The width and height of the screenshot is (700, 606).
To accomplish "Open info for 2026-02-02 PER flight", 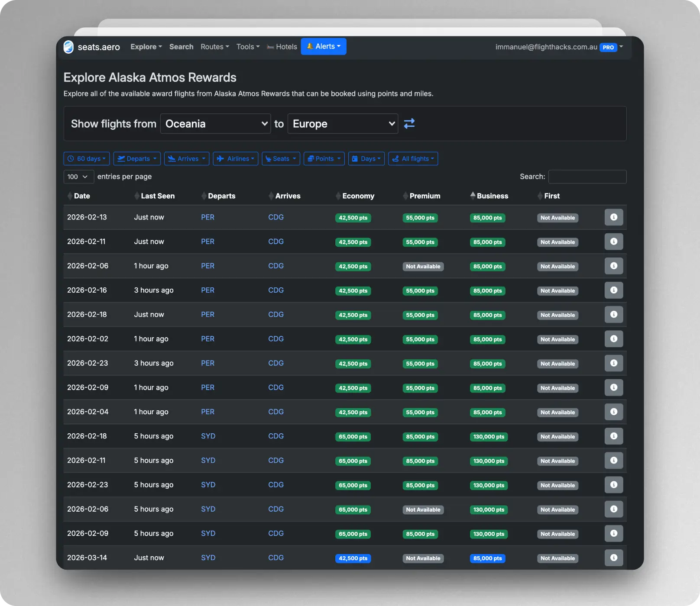I will [x=614, y=339].
